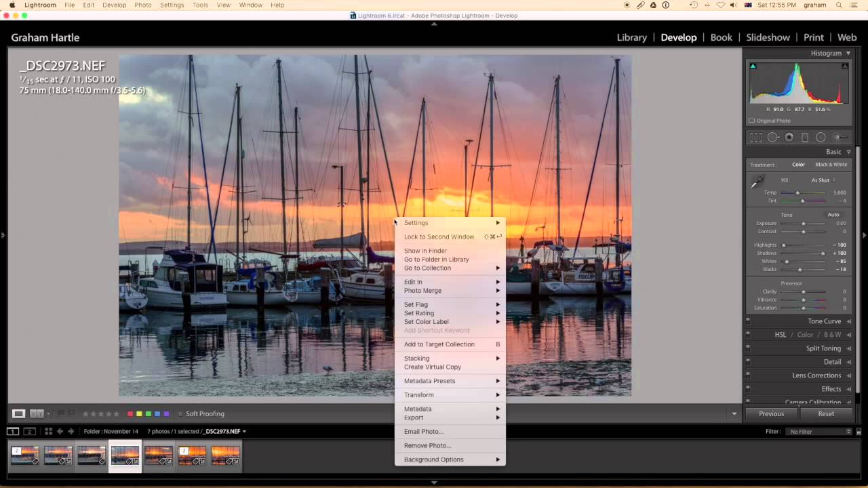Toggle the Tone Curve panel on/off switch

[x=748, y=321]
